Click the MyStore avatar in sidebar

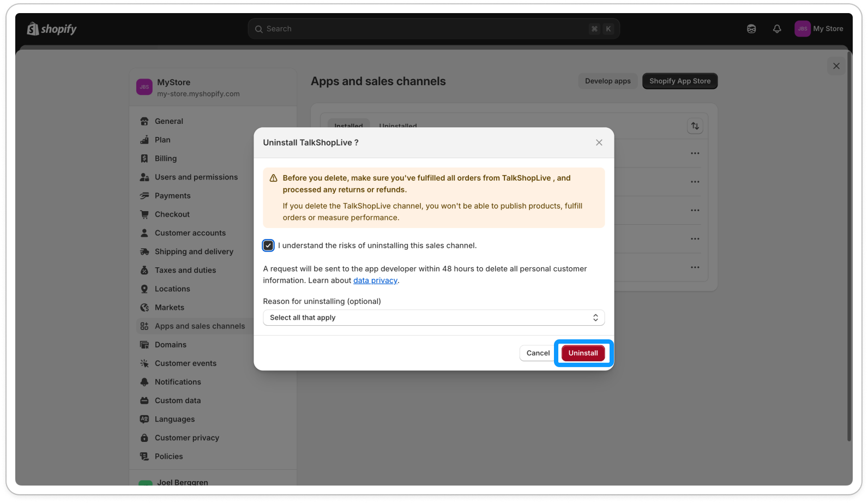point(144,87)
